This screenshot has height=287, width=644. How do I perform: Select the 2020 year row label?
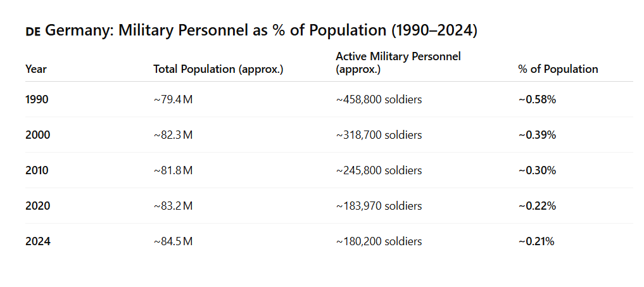pos(37,206)
